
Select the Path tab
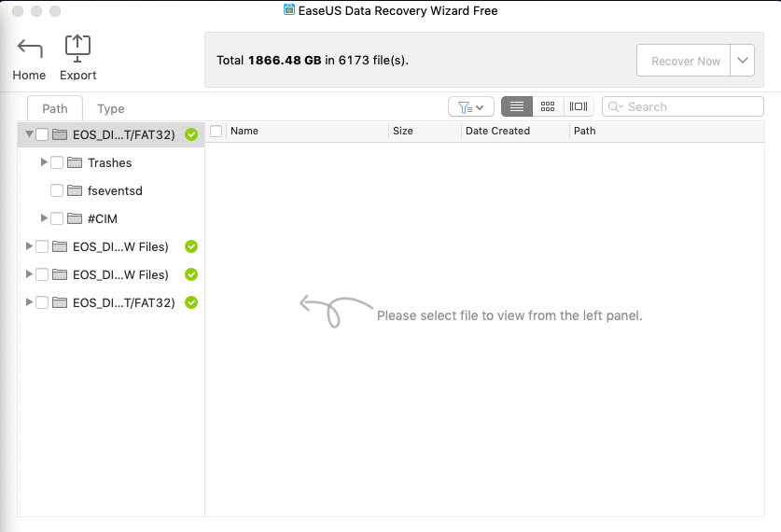pos(55,108)
